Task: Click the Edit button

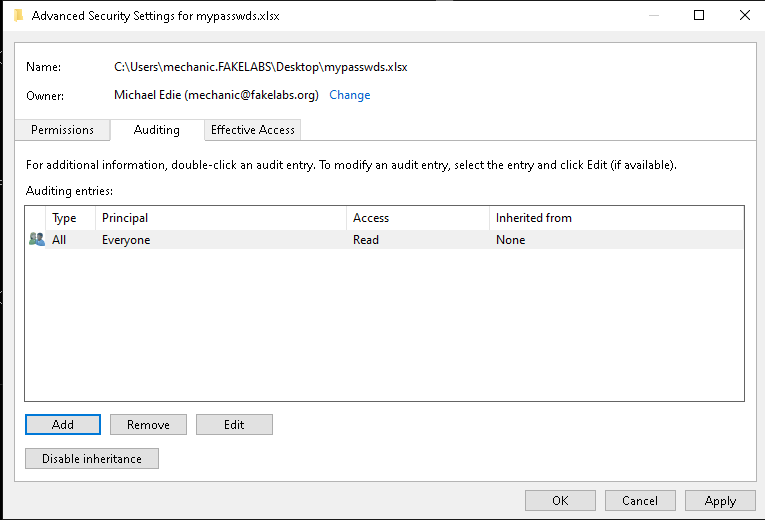Action: tap(234, 425)
